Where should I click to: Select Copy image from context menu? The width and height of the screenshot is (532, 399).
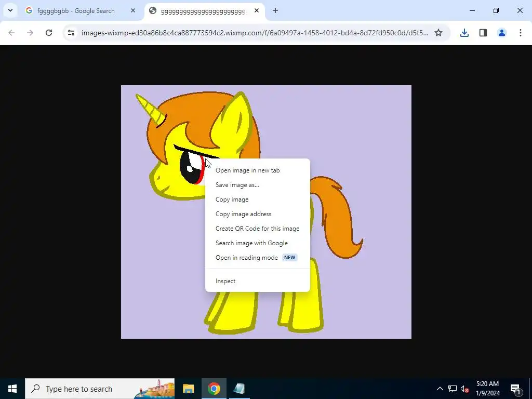click(258, 199)
